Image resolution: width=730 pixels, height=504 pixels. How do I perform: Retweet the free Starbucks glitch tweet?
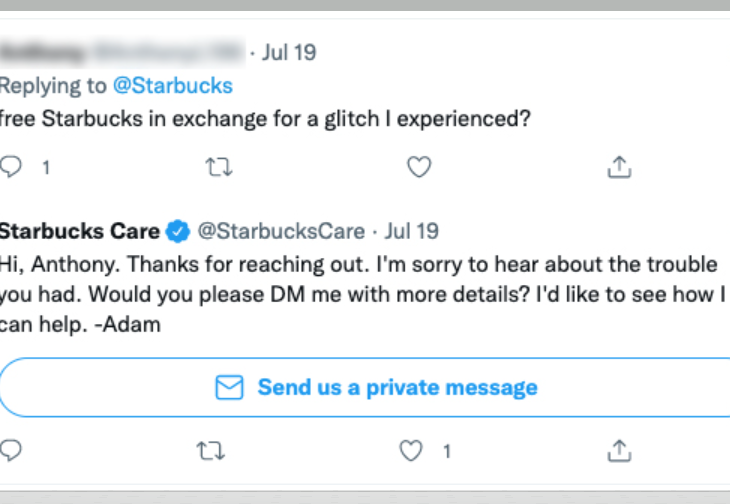coord(219,167)
